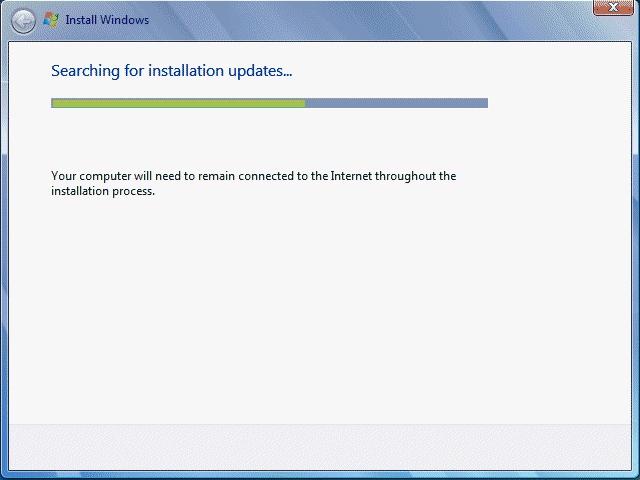640x480 pixels.
Task: Click the word "Searching" in the heading
Action: point(83,71)
